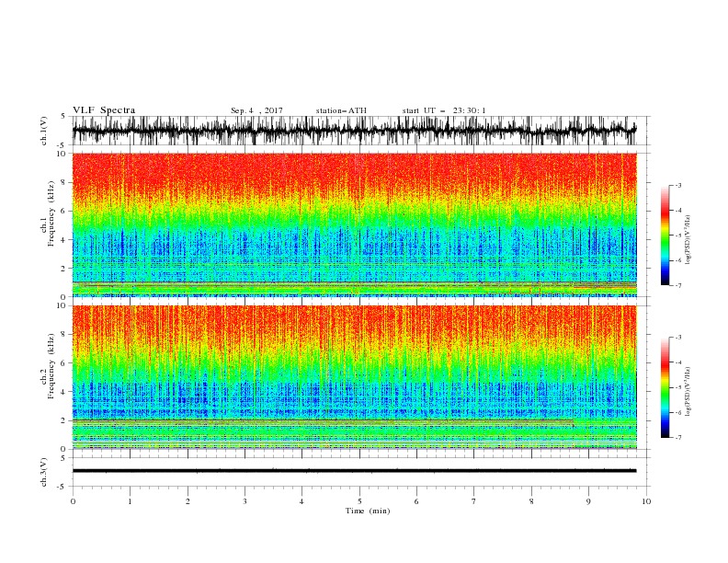This screenshot has width=728, height=563.
Task: Click inside the ch.2 spectrogram plot
Action: click(354, 377)
